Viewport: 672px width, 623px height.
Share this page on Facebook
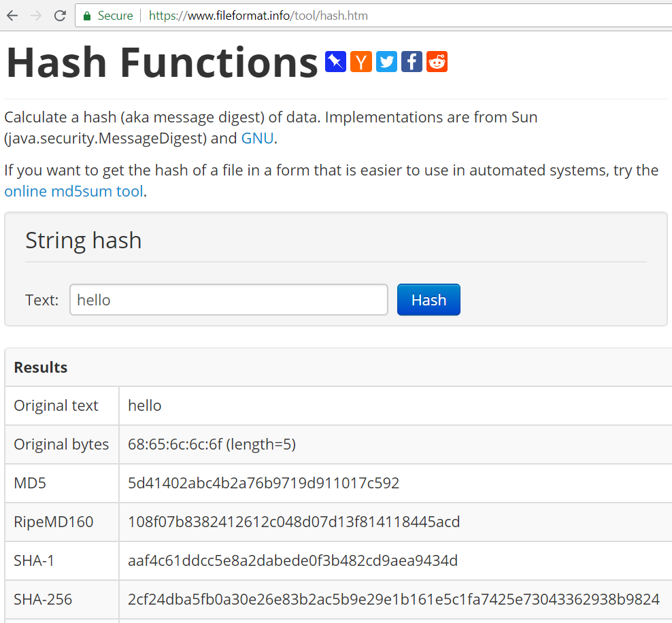coord(411,62)
